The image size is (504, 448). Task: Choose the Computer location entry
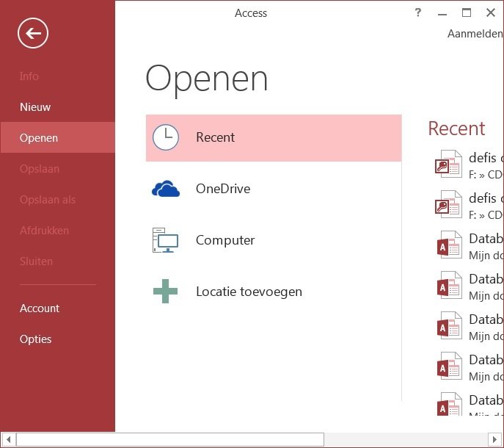pyautogui.click(x=274, y=240)
